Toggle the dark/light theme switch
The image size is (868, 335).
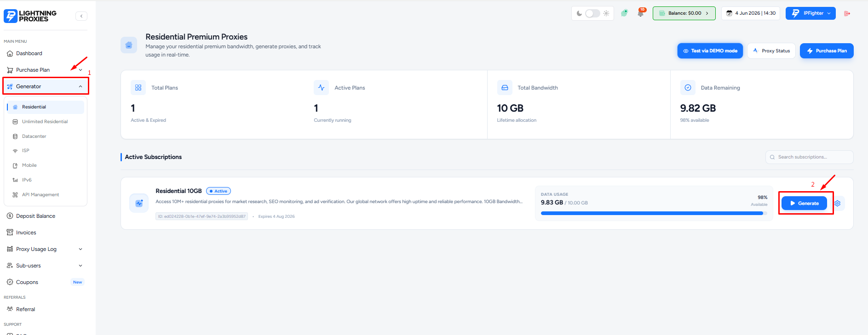(592, 13)
